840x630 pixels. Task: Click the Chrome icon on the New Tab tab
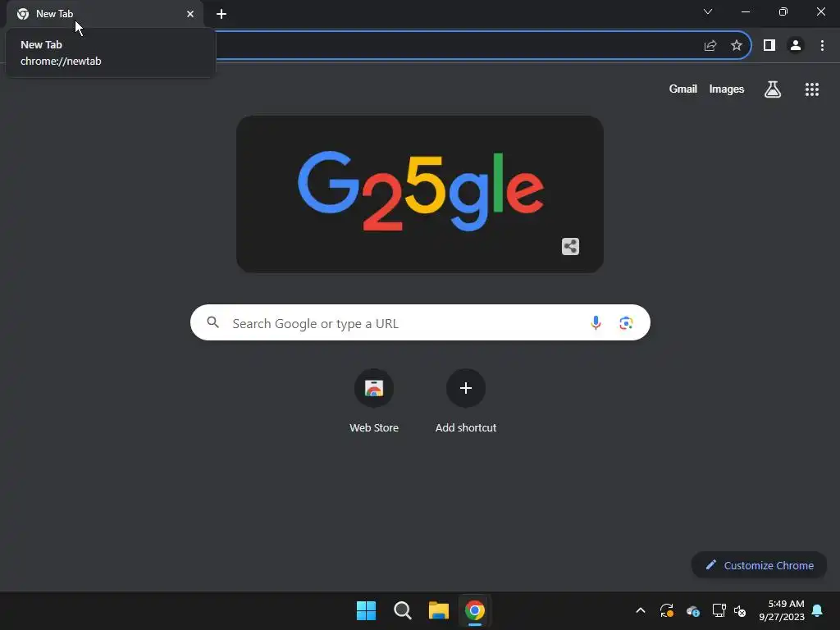23,14
